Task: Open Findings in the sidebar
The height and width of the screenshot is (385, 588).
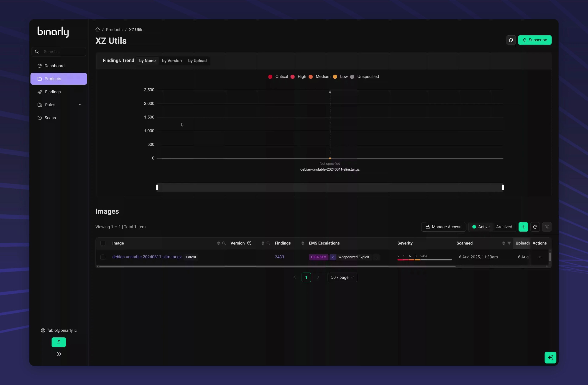Action: (x=53, y=92)
